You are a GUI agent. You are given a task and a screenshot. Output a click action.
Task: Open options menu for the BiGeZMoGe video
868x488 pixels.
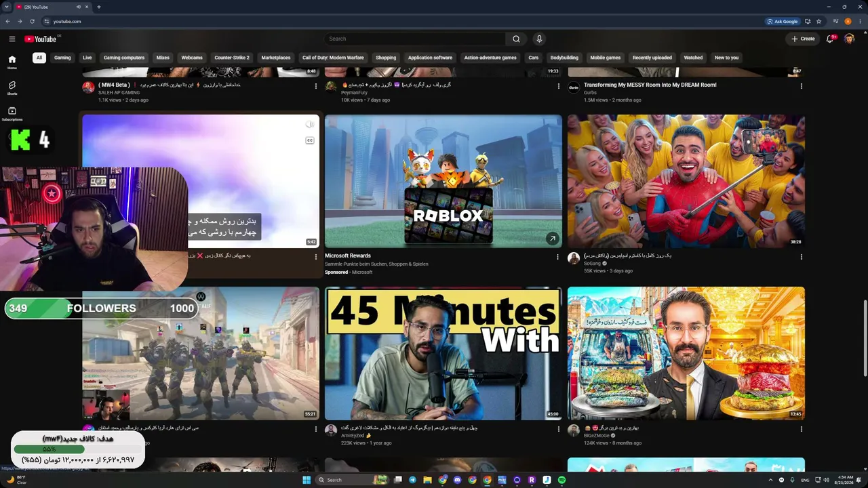[801, 429]
